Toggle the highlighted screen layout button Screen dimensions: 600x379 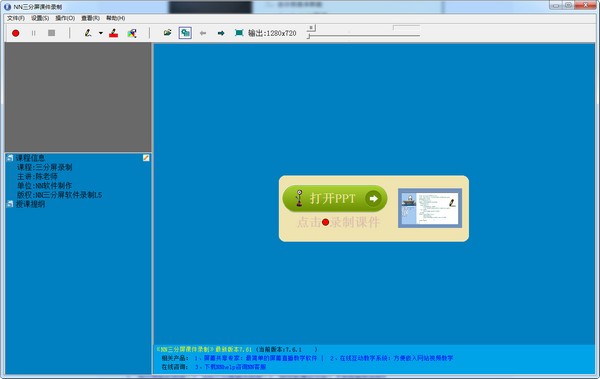185,33
